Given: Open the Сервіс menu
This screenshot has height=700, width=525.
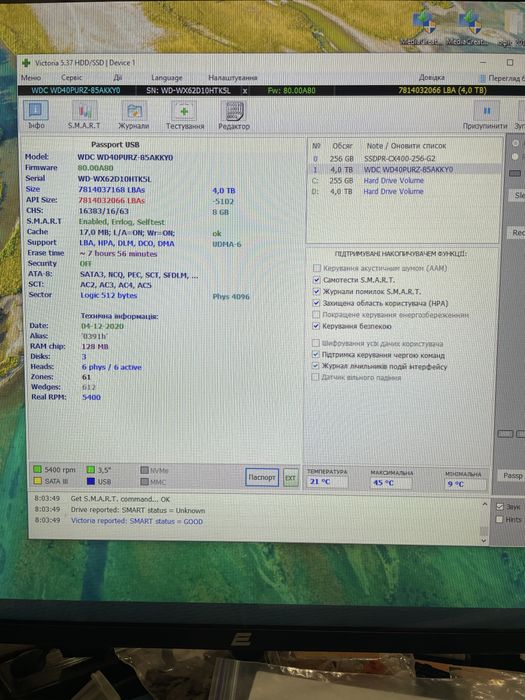Looking at the screenshot, I should coord(71,78).
